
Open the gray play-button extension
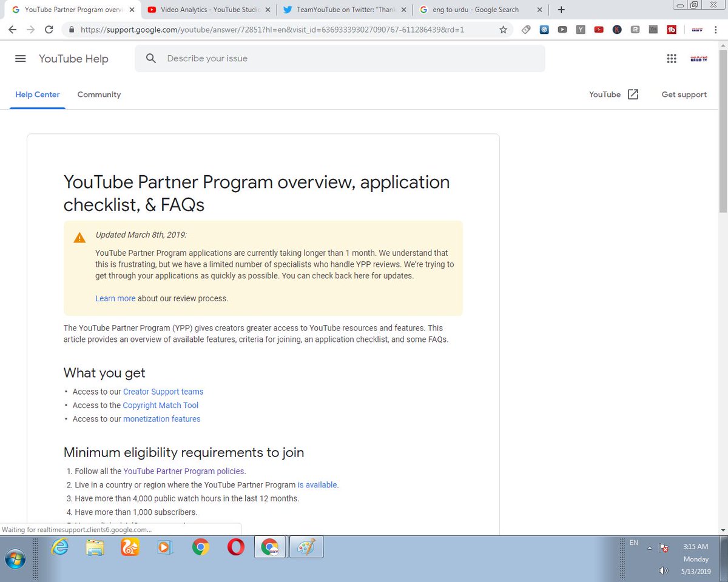click(x=562, y=29)
